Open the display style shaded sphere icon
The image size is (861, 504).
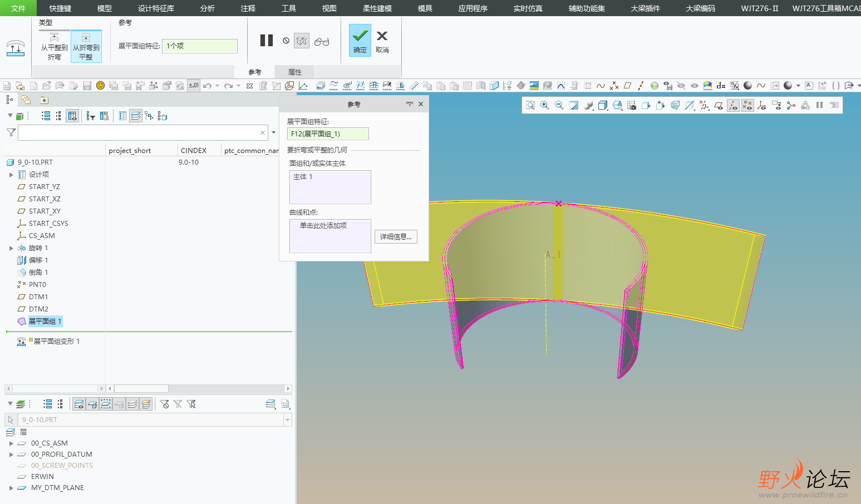tap(588, 105)
